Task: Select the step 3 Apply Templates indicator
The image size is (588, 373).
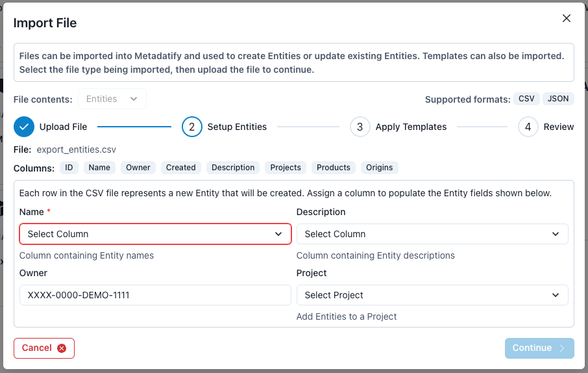Action: pos(360,127)
